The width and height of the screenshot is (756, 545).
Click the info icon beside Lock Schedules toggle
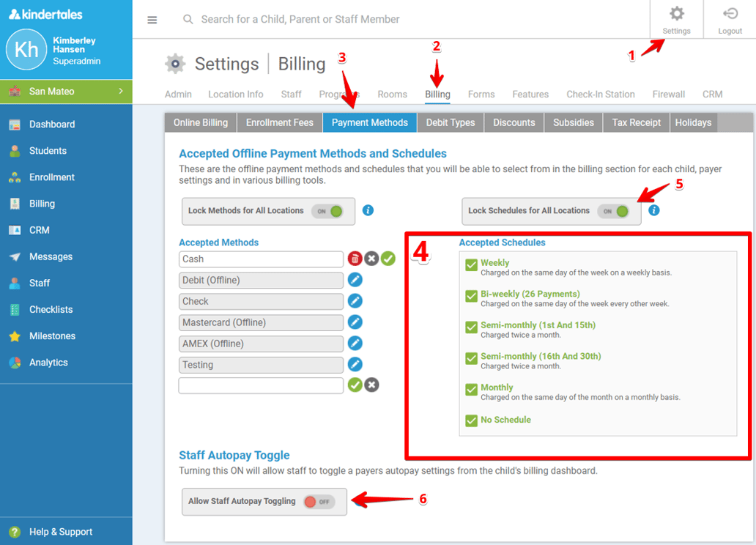[653, 210]
